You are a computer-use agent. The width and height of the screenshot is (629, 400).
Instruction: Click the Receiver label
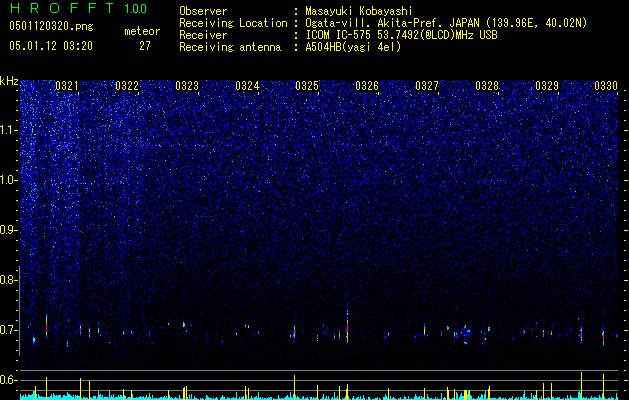pos(203,35)
